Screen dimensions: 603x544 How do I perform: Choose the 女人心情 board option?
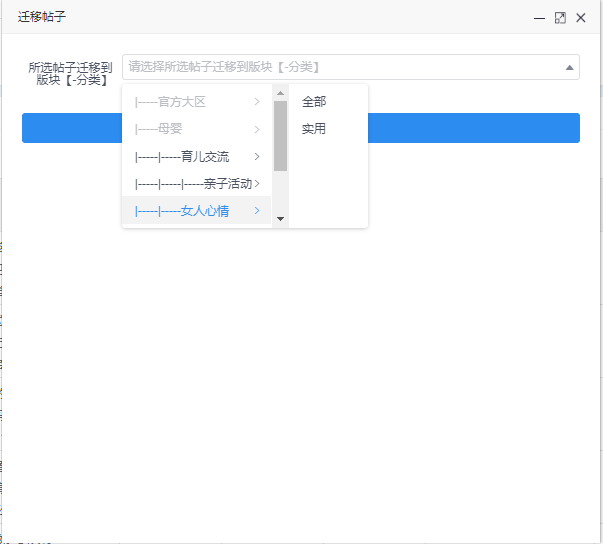coord(197,211)
